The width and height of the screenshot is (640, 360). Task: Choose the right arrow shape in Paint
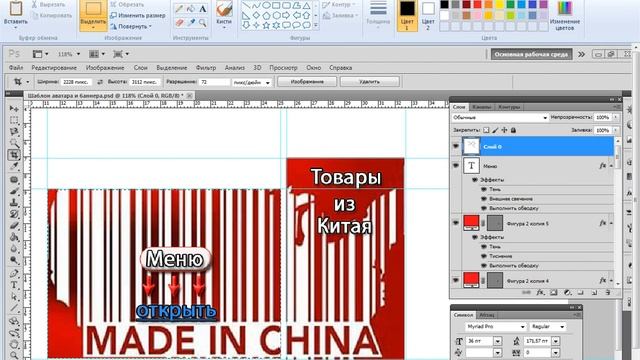pos(286,16)
